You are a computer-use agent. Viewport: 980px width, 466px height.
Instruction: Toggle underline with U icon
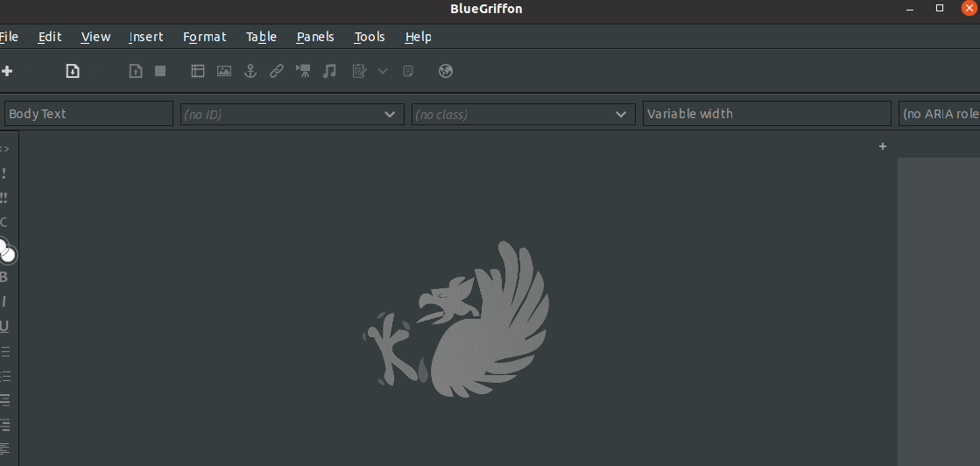[x=4, y=326]
